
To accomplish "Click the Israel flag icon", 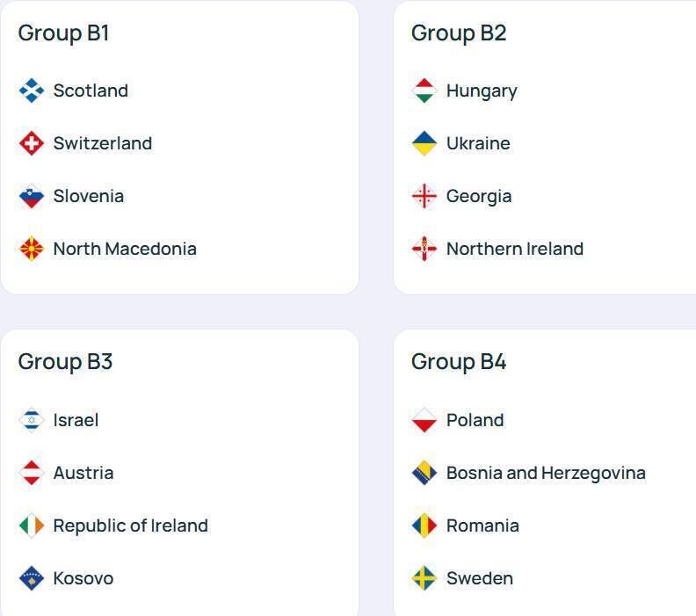I will point(32,420).
